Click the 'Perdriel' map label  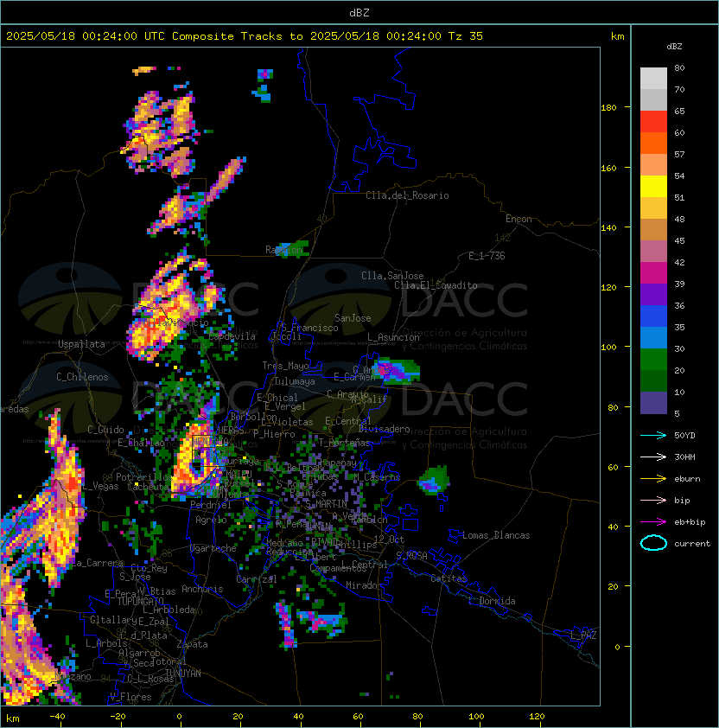point(211,505)
